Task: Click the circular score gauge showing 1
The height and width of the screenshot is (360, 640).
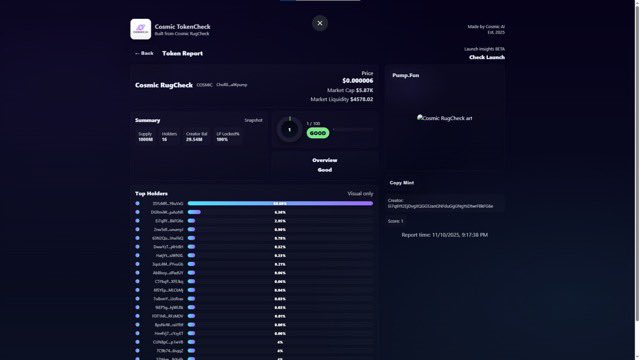Action: (289, 130)
